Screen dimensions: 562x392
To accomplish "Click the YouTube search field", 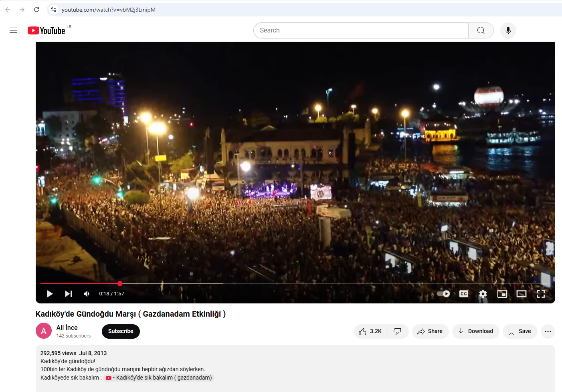I will click(361, 30).
